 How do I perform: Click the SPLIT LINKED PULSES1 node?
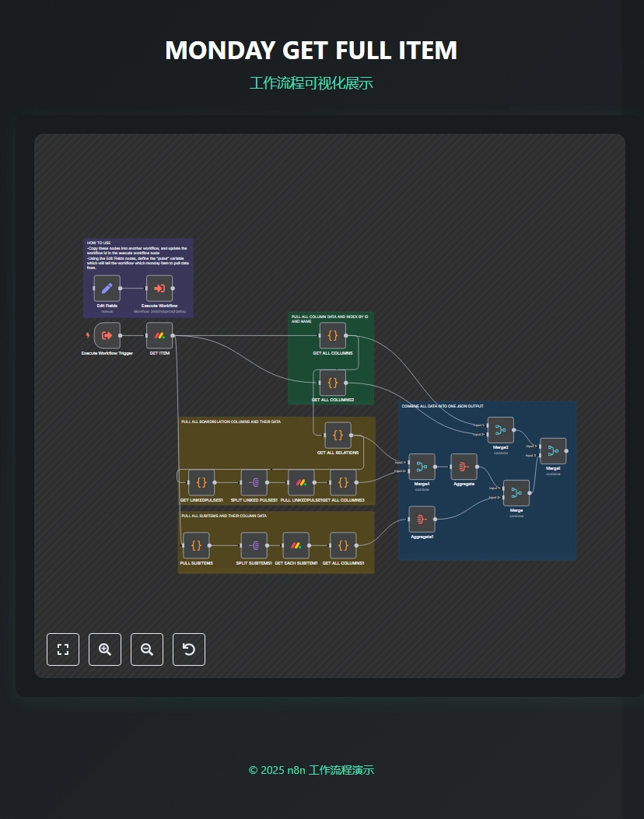click(x=254, y=482)
